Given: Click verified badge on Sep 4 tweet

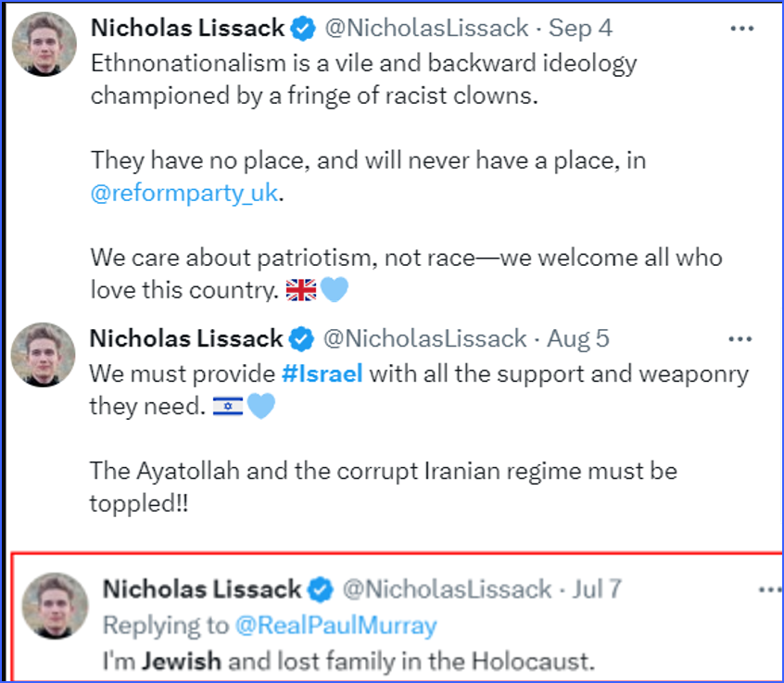Looking at the screenshot, I should (x=303, y=29).
